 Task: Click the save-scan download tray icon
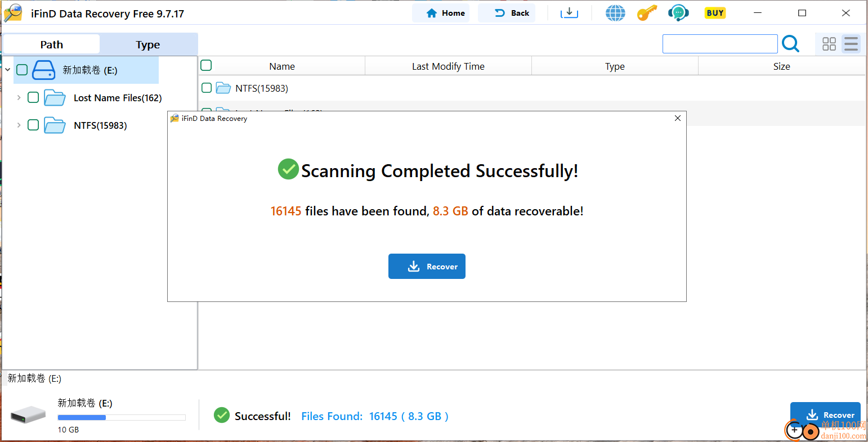tap(569, 13)
